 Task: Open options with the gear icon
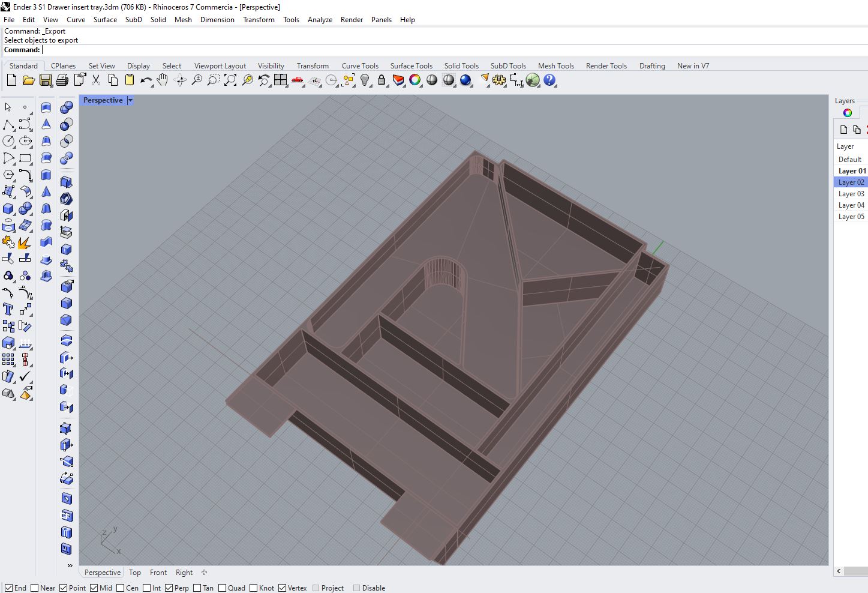point(499,80)
